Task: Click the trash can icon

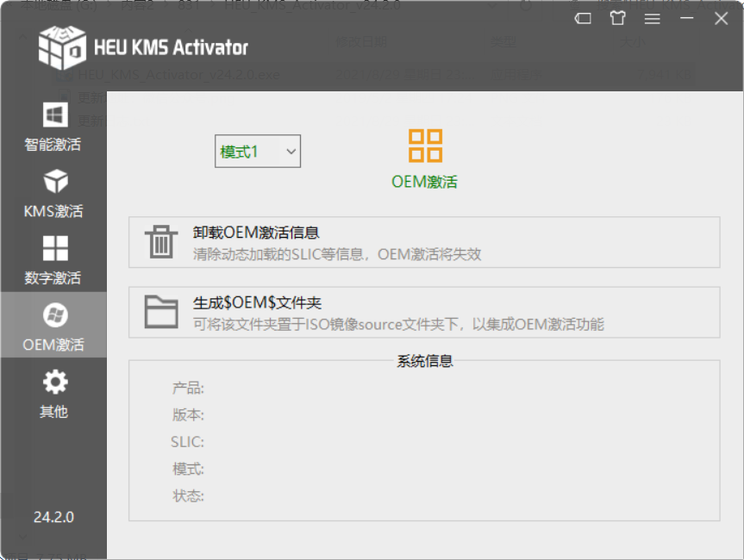Action: (161, 242)
